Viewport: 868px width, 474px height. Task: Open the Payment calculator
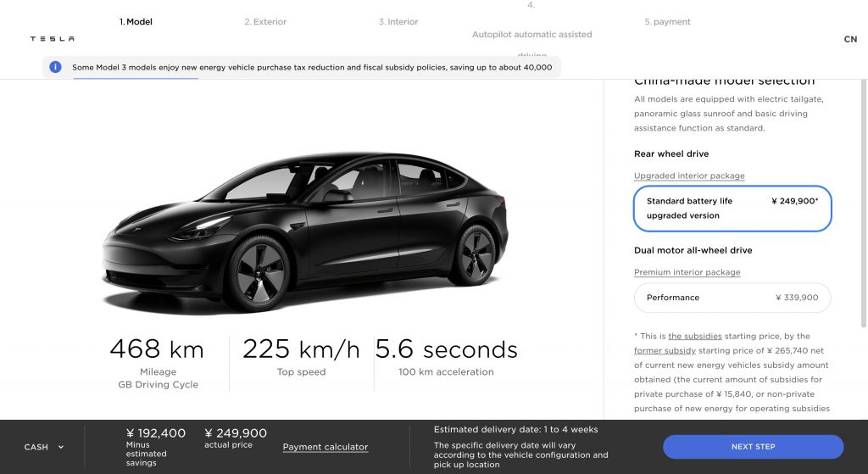[x=325, y=447]
